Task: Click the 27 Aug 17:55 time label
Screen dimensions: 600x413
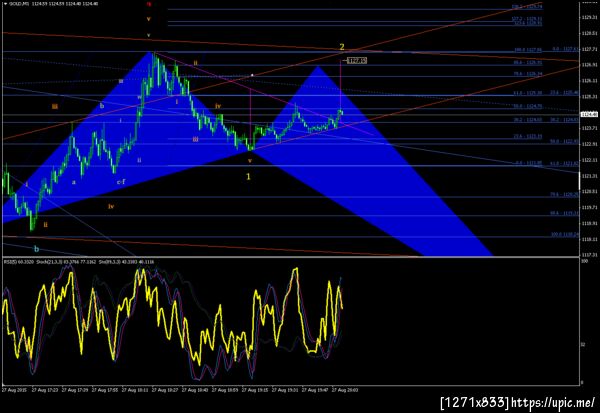Action: point(105,390)
